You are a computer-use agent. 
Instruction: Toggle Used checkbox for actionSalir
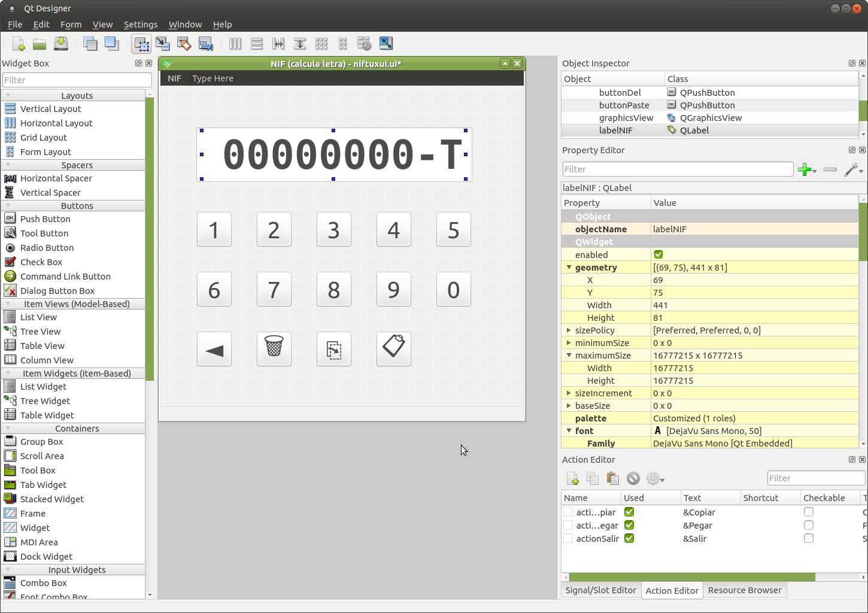[629, 538]
